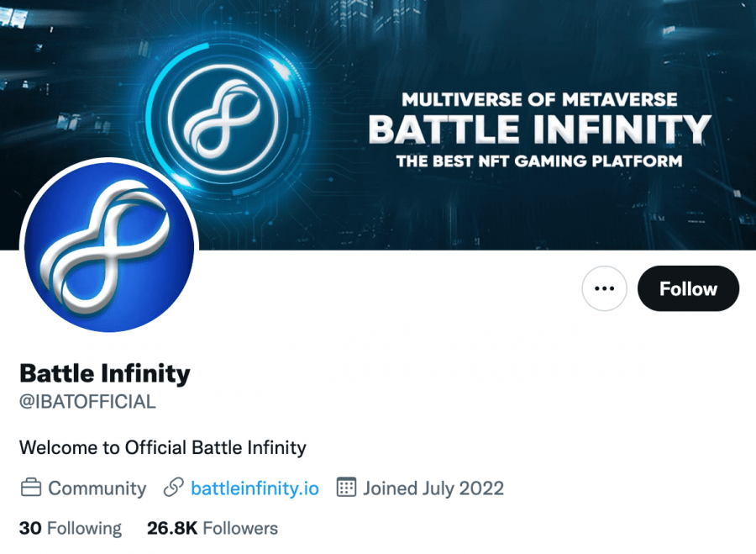The width and height of the screenshot is (756, 554).
Task: Click the Follow button
Action: (x=688, y=288)
